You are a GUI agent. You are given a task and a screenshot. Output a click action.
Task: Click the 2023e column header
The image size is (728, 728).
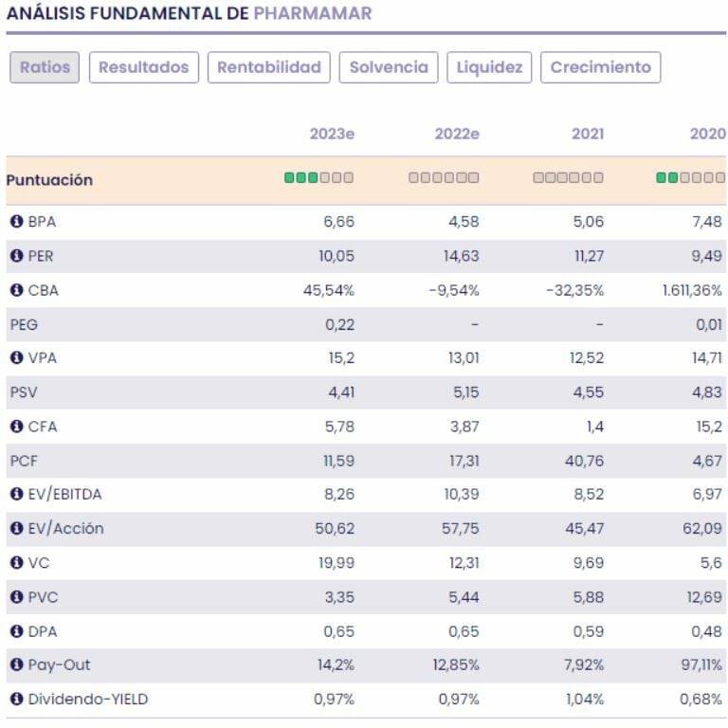(x=332, y=134)
